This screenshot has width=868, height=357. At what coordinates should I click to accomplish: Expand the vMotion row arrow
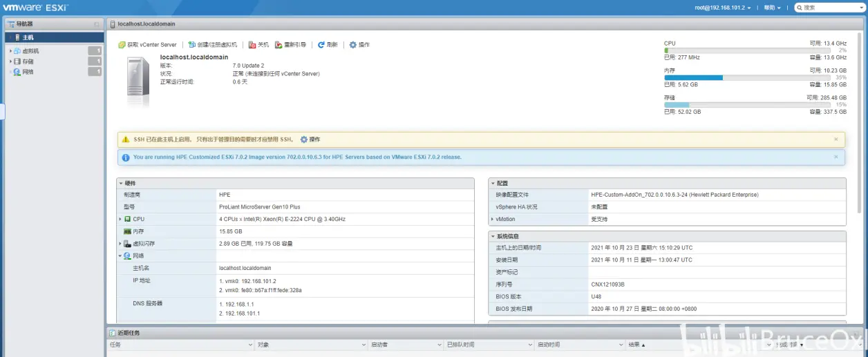pyautogui.click(x=493, y=219)
